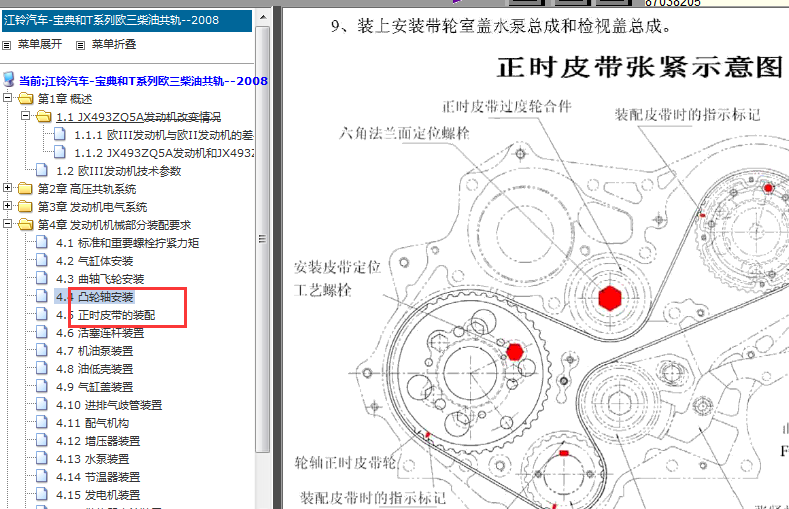This screenshot has width=789, height=509.
Task: Open 4.8 油底壳装置 page
Action: point(95,369)
